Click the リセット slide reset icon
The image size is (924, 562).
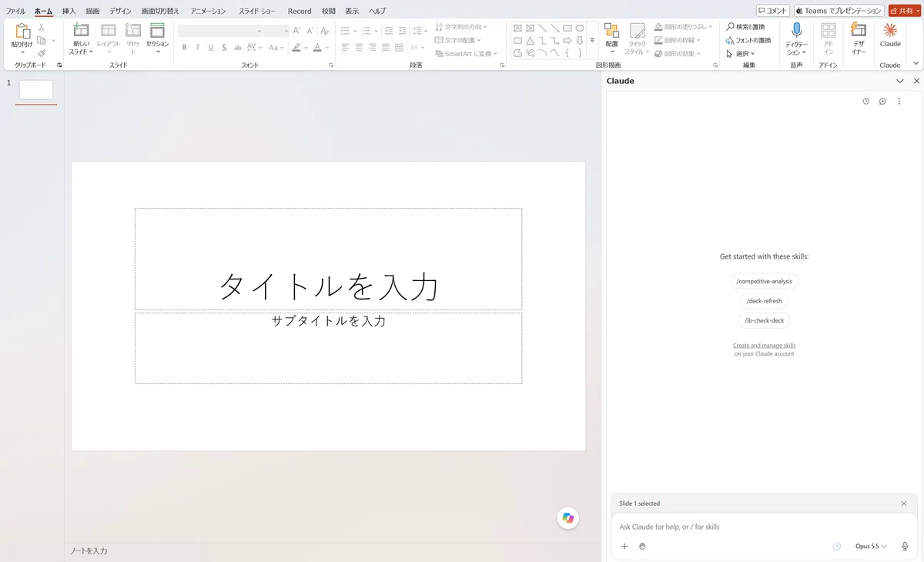point(133,31)
